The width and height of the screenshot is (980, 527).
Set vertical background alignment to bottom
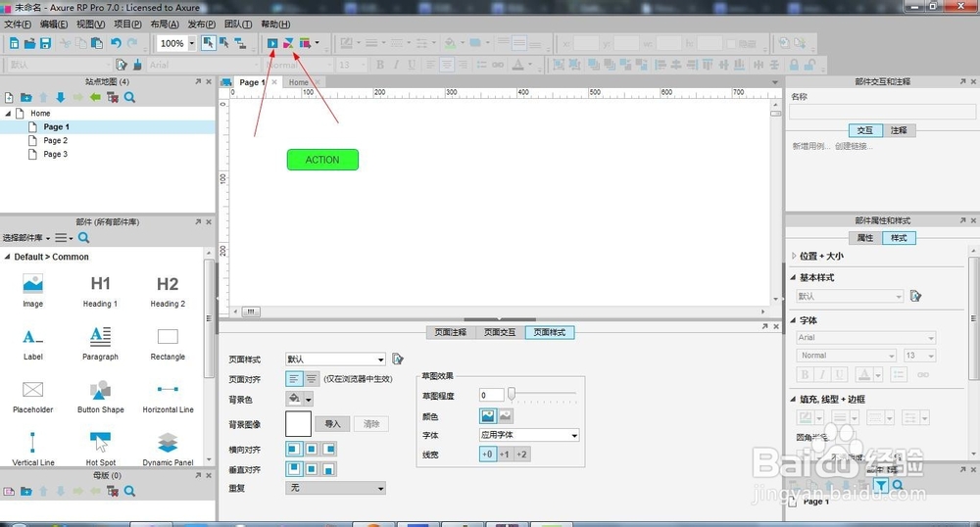tap(328, 469)
